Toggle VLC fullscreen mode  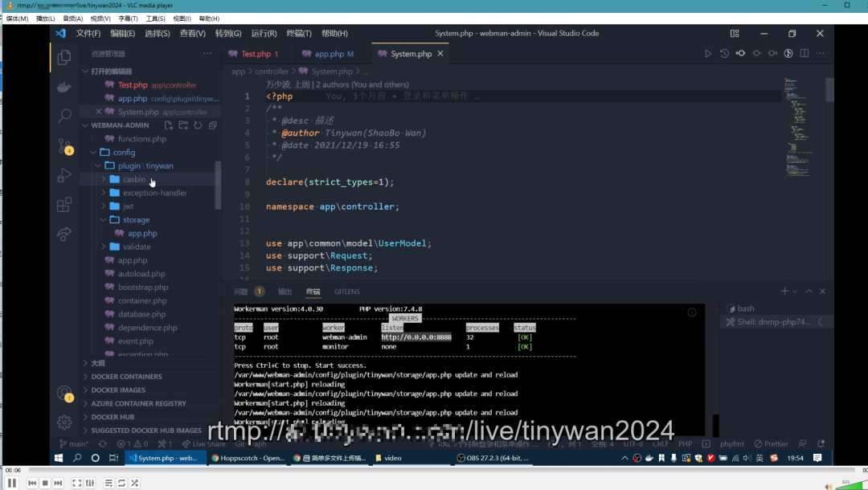(77, 483)
